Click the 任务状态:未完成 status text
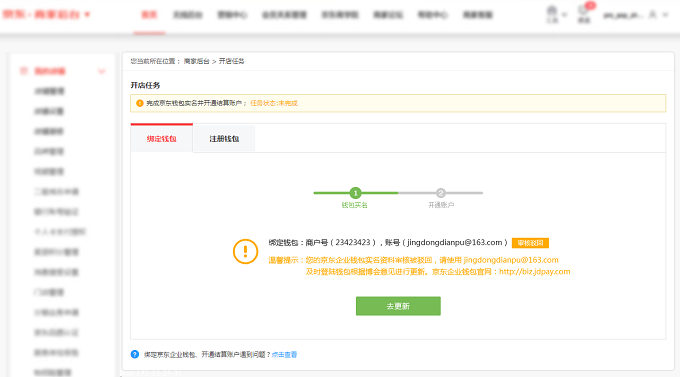This screenshot has height=377, width=680. 274,103
